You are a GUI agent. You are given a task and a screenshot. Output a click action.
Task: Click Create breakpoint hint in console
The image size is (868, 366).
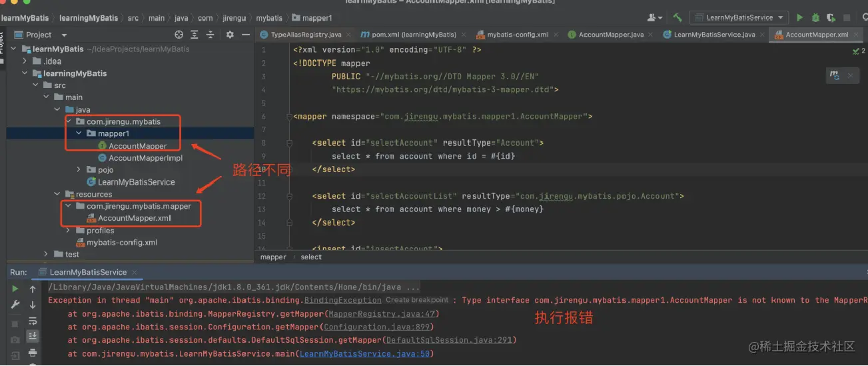click(417, 300)
